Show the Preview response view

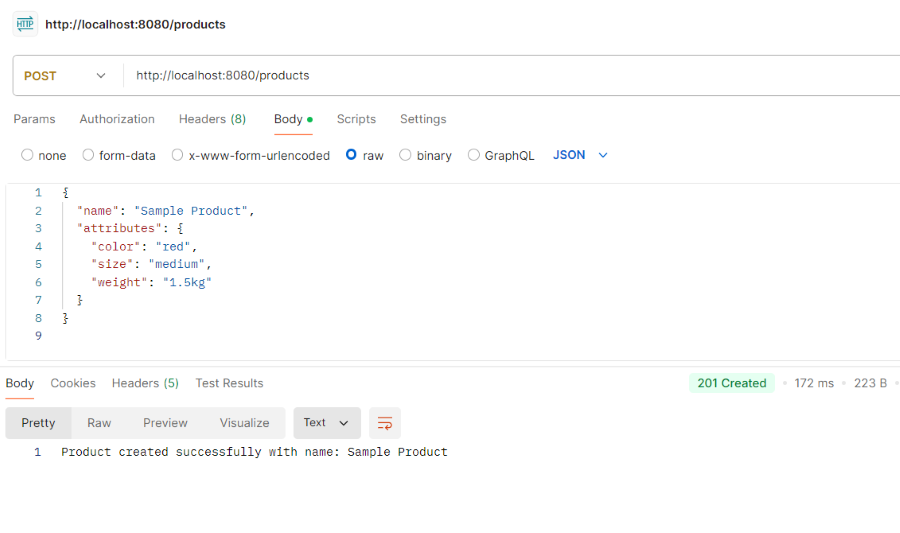165,423
